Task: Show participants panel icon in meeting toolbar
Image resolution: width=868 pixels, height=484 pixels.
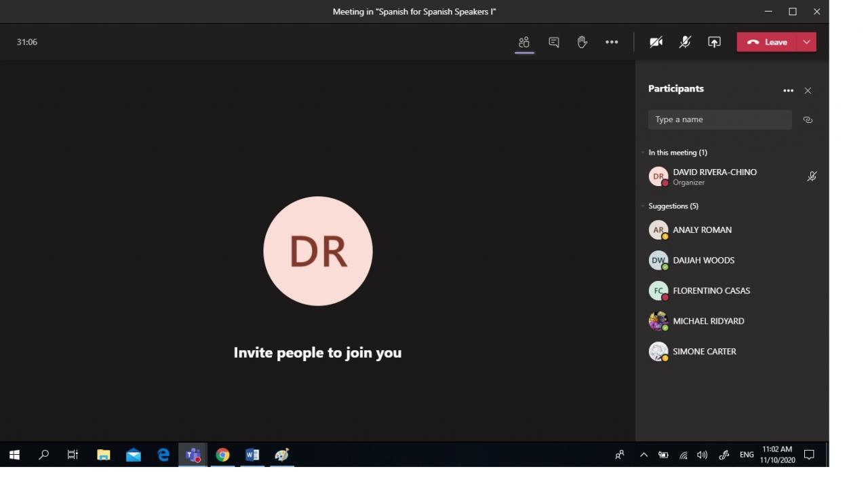Action: point(524,42)
